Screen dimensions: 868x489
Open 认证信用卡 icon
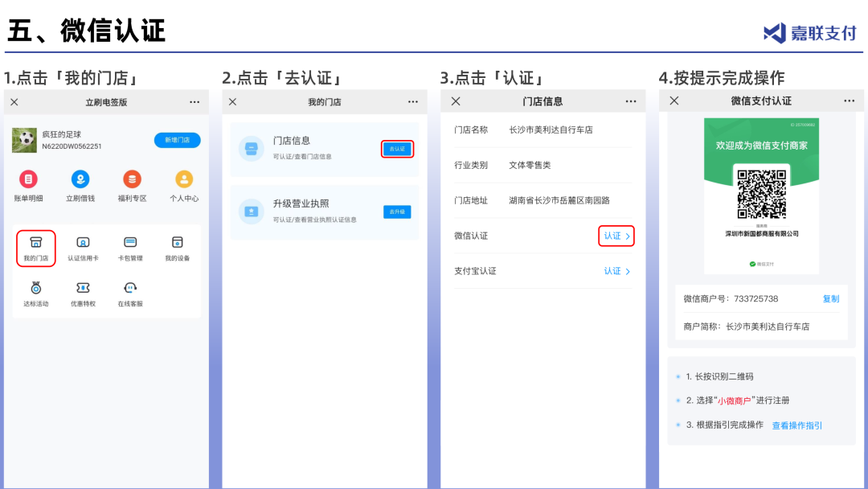(83, 243)
